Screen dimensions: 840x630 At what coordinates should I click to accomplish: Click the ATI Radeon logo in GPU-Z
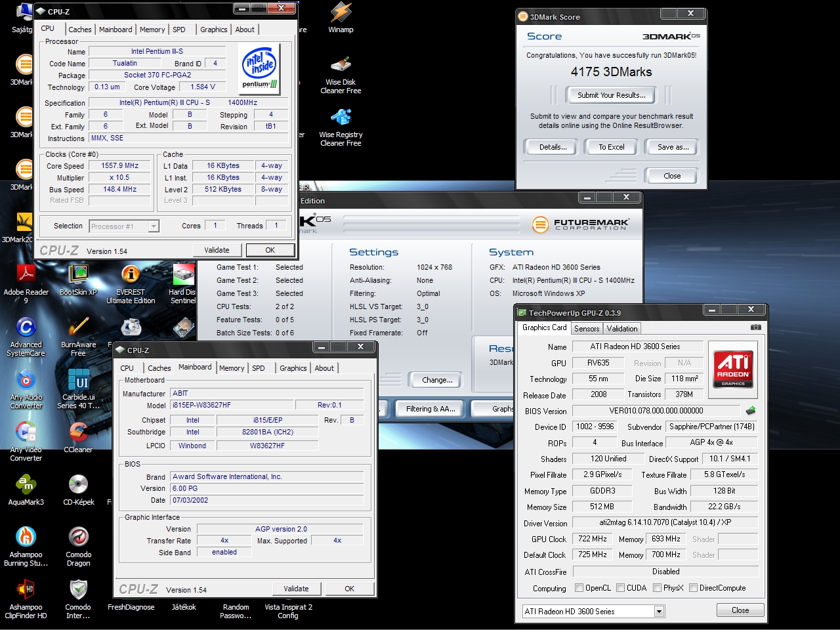pos(733,370)
